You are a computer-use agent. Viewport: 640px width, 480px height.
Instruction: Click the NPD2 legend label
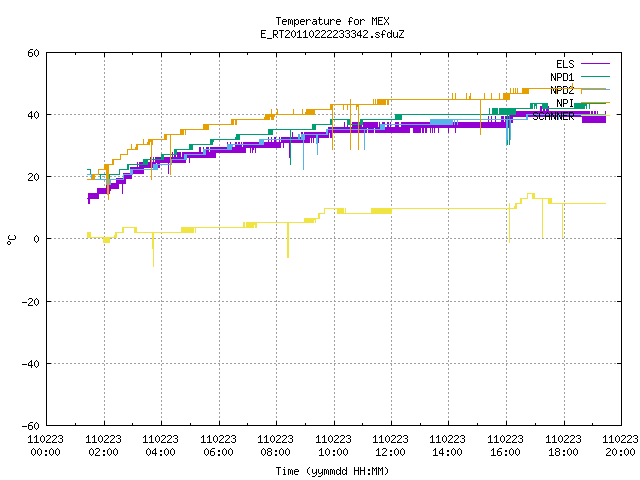coord(562,90)
